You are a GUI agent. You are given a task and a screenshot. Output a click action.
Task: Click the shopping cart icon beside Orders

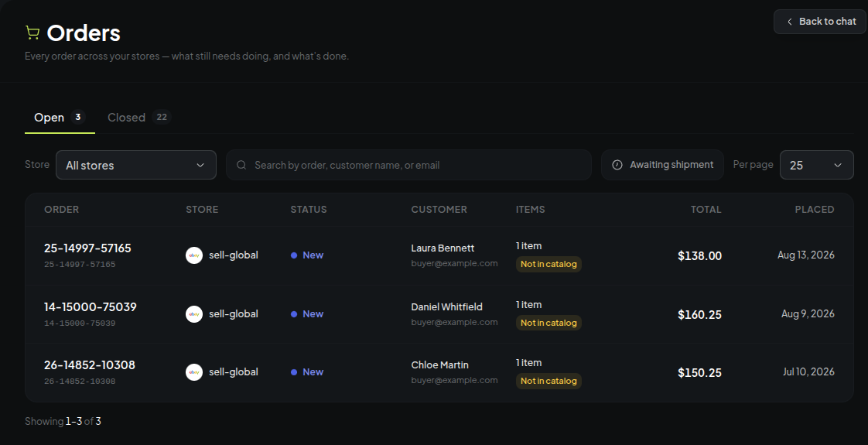point(32,33)
